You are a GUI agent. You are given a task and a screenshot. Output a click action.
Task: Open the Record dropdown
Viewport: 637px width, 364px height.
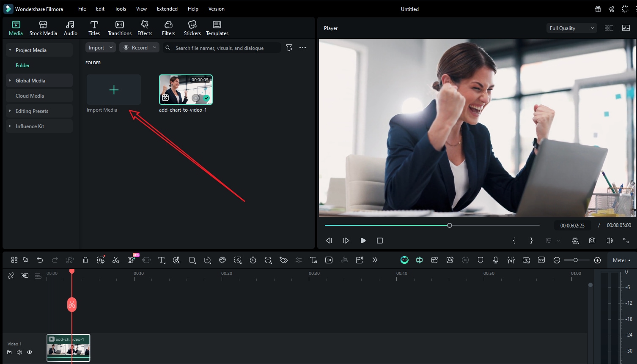coord(139,48)
